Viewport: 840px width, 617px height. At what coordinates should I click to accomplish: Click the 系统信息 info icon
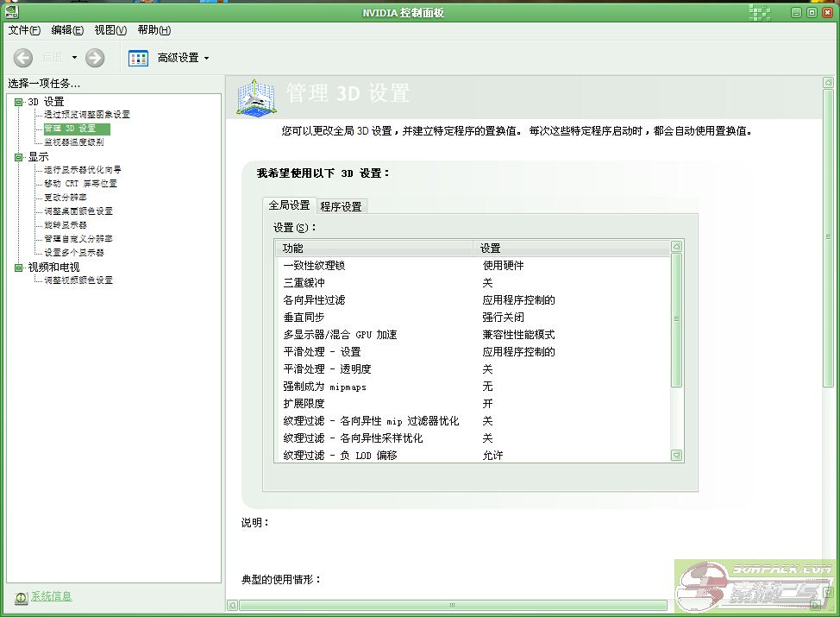click(x=21, y=597)
